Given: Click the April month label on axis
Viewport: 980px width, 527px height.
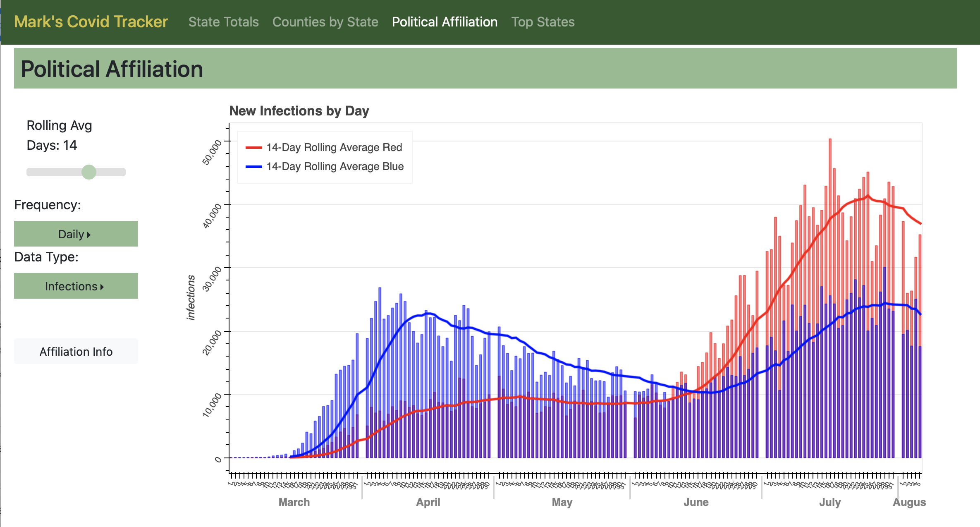Looking at the screenshot, I should (428, 502).
